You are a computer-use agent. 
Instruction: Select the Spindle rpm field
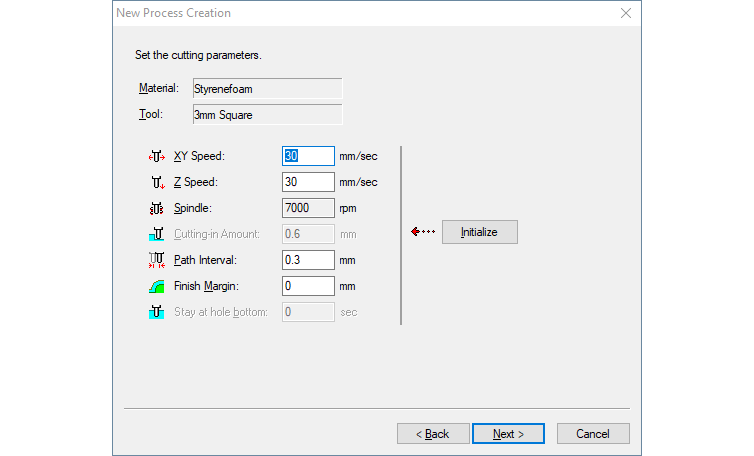point(308,208)
